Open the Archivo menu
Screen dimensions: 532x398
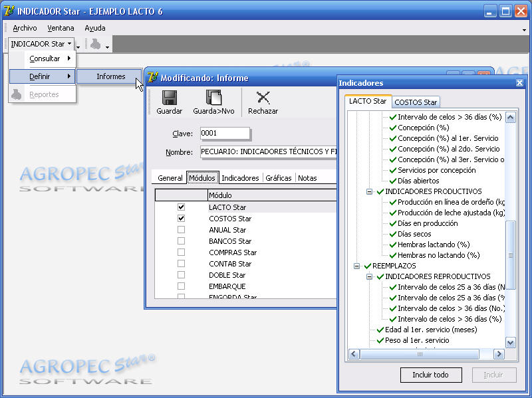coord(25,28)
